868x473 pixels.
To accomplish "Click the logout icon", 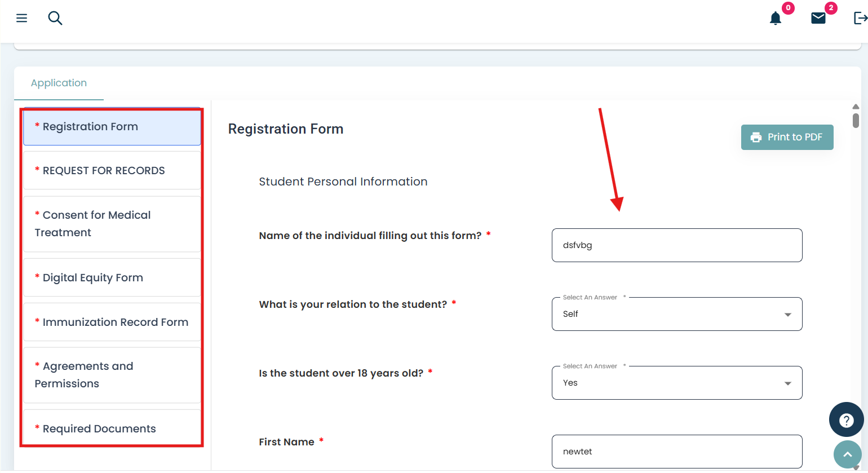I will click(860, 18).
